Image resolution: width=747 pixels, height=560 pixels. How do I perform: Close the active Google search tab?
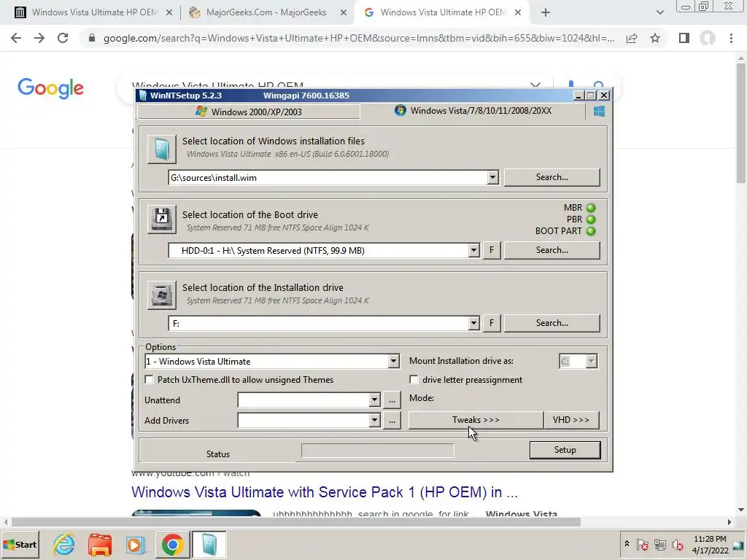(x=518, y=13)
